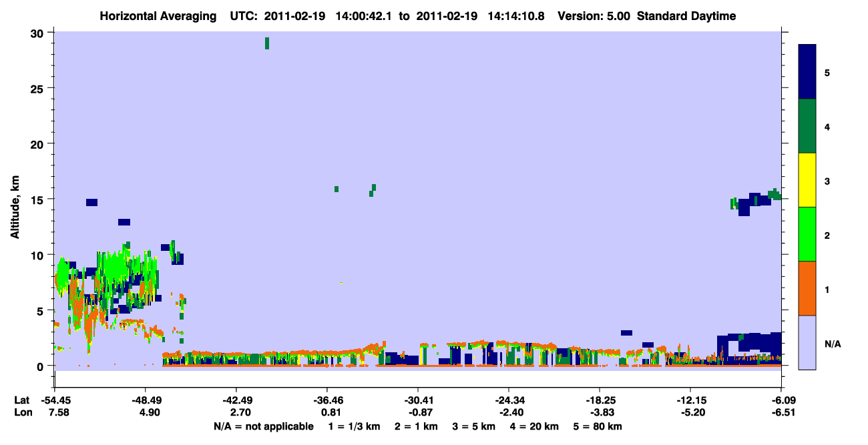
Task: Click the green feature near 29 km altitude
Action: pyautogui.click(x=267, y=43)
